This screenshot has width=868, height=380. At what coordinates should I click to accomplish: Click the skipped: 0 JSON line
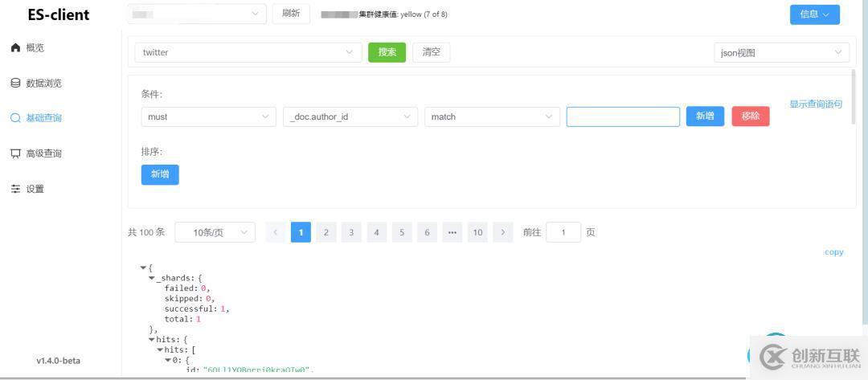click(190, 299)
